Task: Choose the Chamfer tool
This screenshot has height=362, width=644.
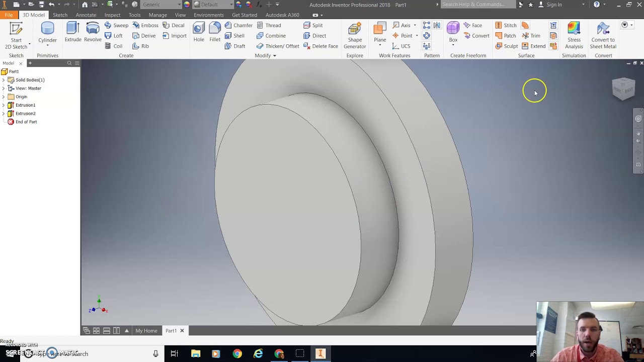Action: click(x=238, y=25)
